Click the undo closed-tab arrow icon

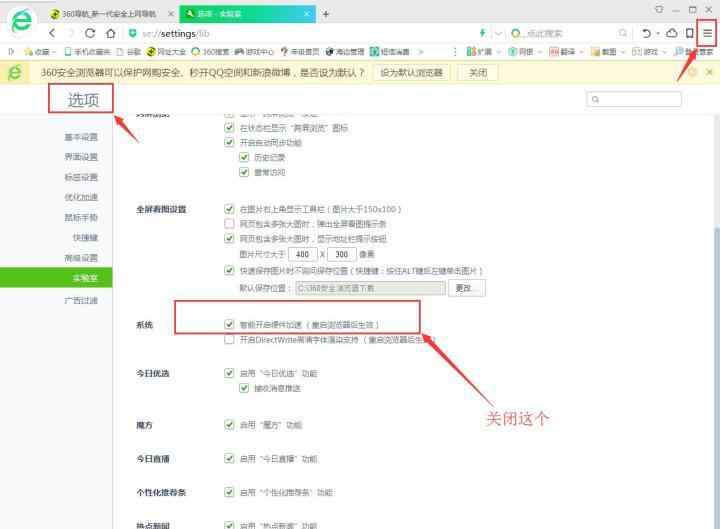coord(646,33)
